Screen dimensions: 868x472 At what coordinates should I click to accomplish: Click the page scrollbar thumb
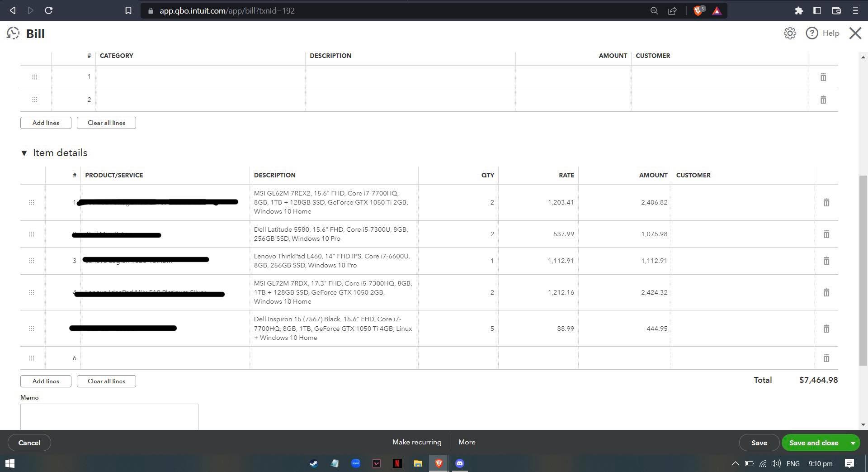point(863,270)
